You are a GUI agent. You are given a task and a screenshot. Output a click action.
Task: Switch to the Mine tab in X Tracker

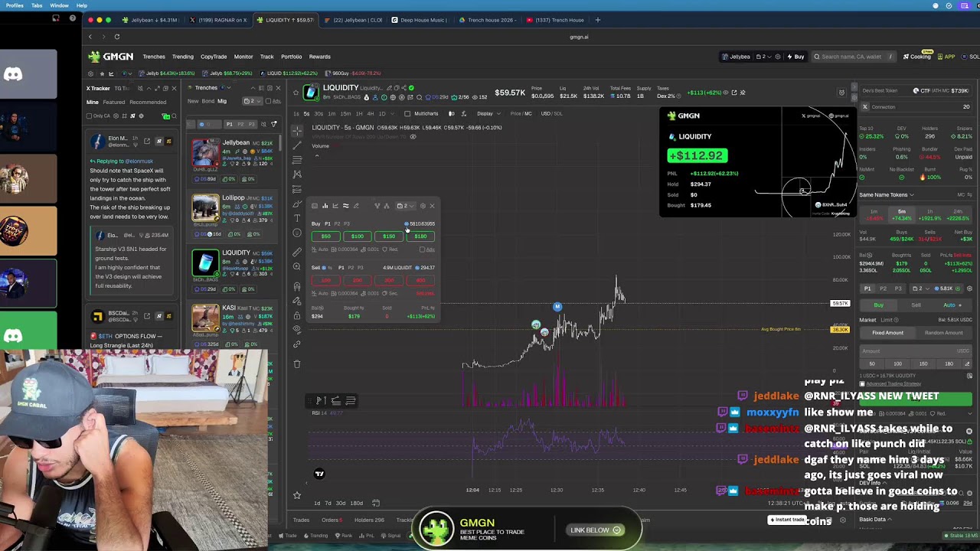coord(93,102)
